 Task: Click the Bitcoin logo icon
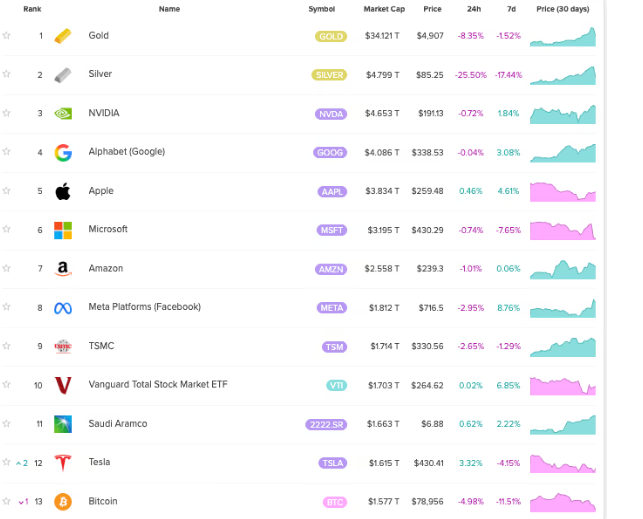coord(63,501)
